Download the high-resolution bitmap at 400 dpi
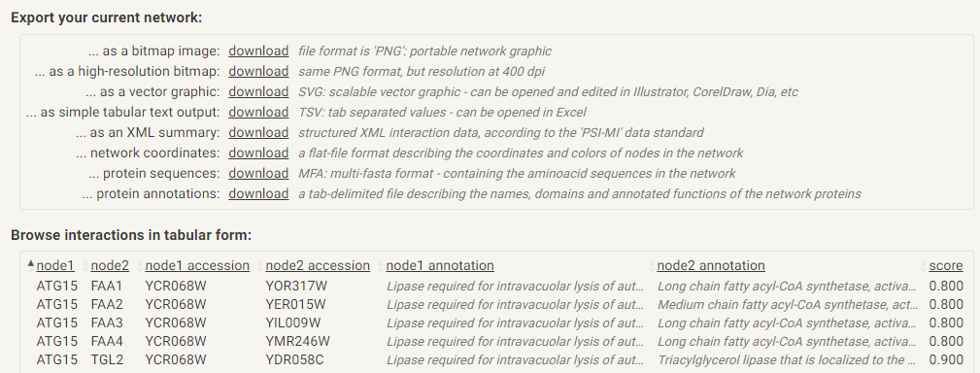 click(x=258, y=71)
